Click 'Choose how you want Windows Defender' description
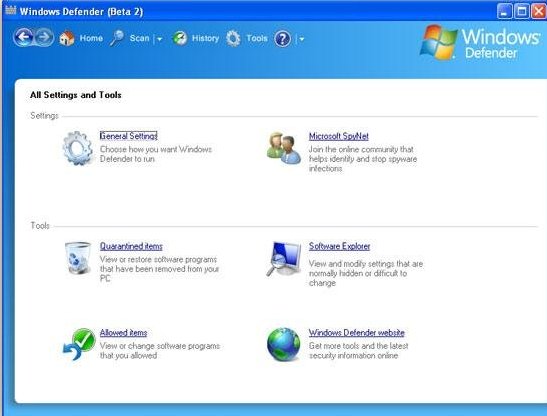547x416 pixels. pos(156,154)
